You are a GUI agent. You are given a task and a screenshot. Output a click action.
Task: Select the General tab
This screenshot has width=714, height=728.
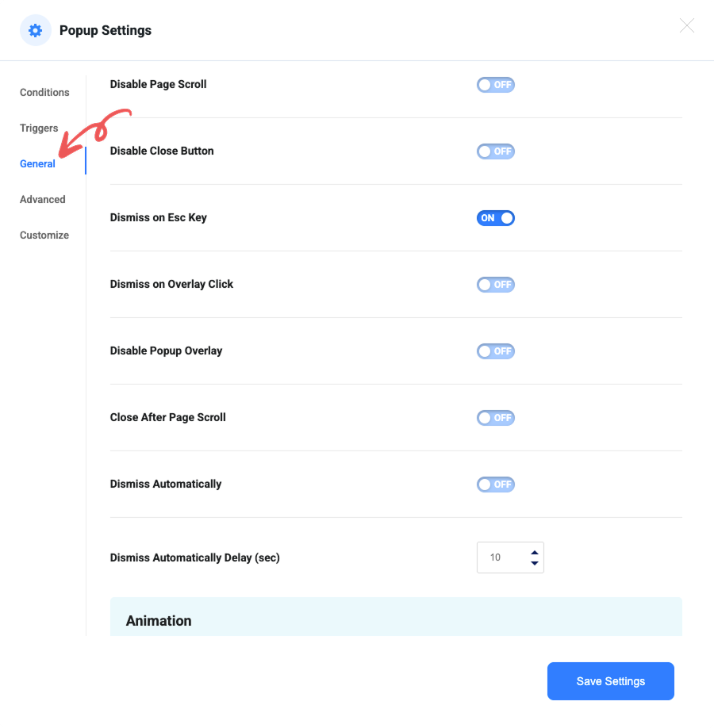(36, 163)
